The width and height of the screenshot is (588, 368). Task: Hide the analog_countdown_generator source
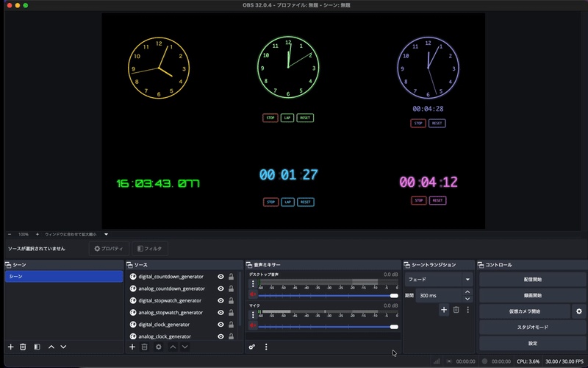pyautogui.click(x=221, y=289)
